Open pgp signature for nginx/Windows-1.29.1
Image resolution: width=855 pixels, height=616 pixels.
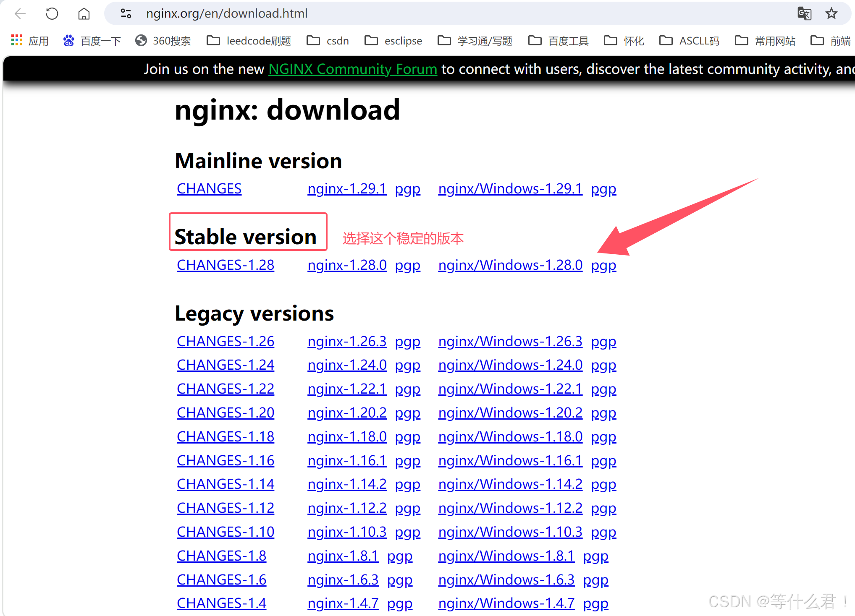click(x=603, y=190)
